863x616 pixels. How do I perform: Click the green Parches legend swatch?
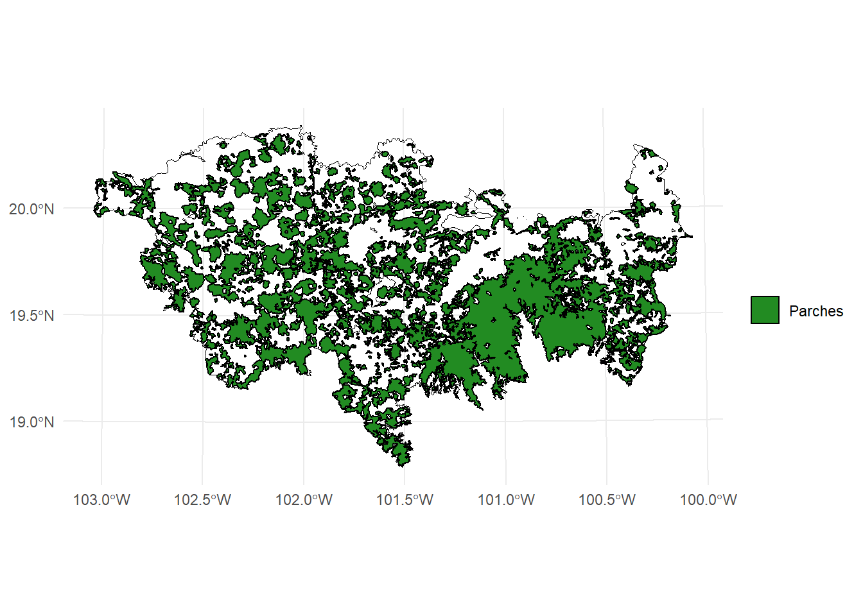click(765, 311)
